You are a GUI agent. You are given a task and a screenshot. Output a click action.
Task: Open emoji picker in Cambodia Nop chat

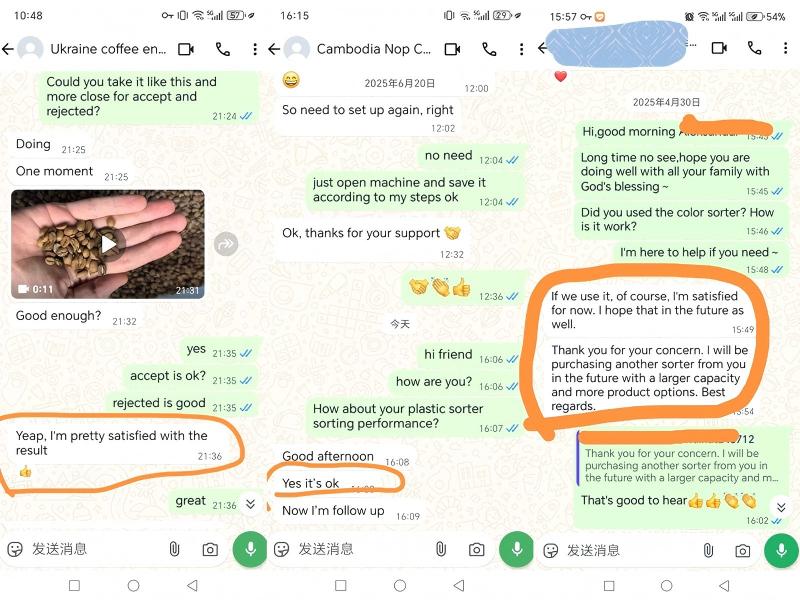pos(281,549)
